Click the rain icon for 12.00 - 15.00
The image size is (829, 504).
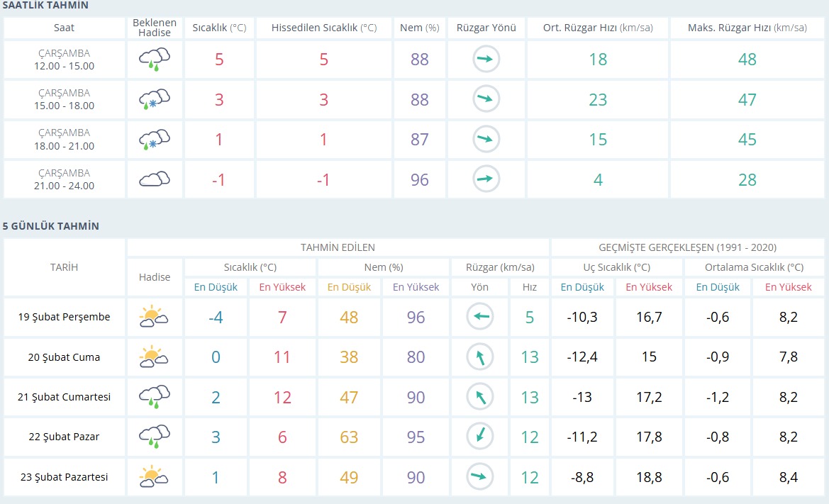point(155,59)
